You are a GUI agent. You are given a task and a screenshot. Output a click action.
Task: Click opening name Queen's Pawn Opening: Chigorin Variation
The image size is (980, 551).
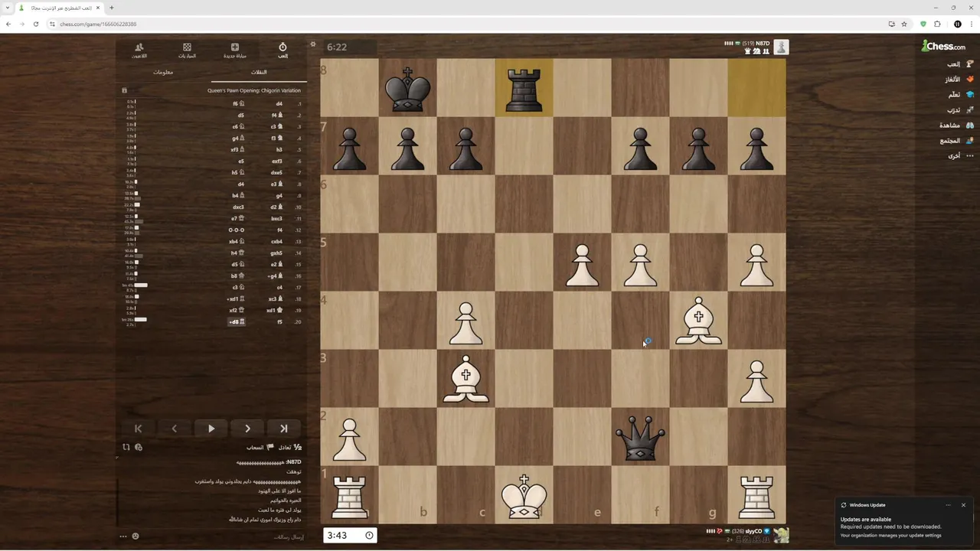(x=254, y=90)
